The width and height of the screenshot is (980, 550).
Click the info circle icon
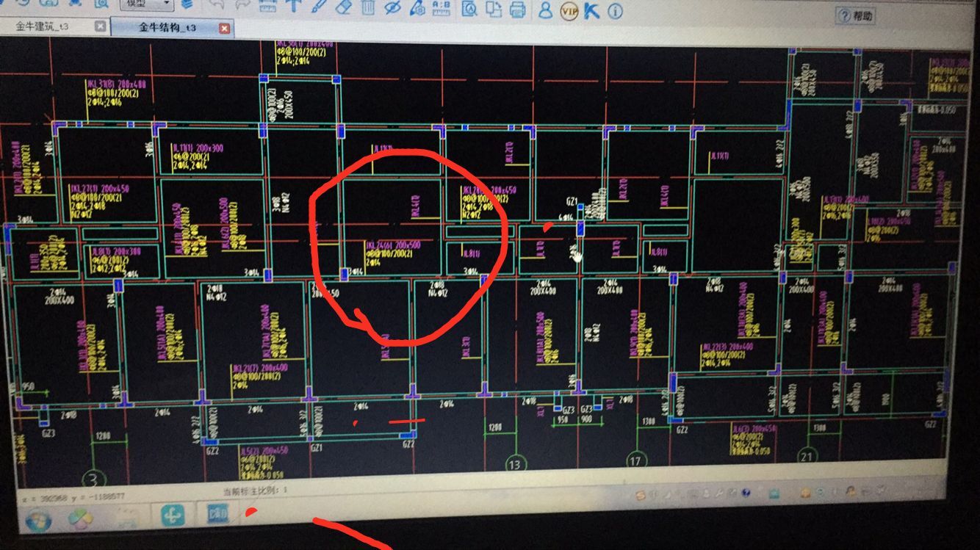click(615, 12)
